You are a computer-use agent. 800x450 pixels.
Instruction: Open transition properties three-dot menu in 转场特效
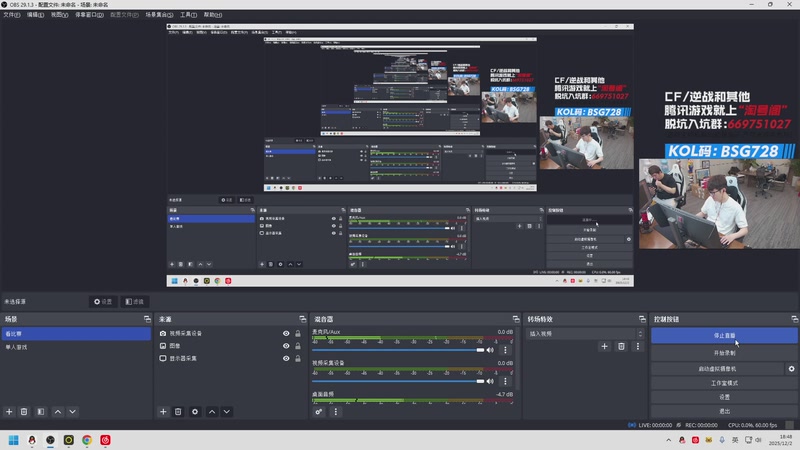(637, 346)
